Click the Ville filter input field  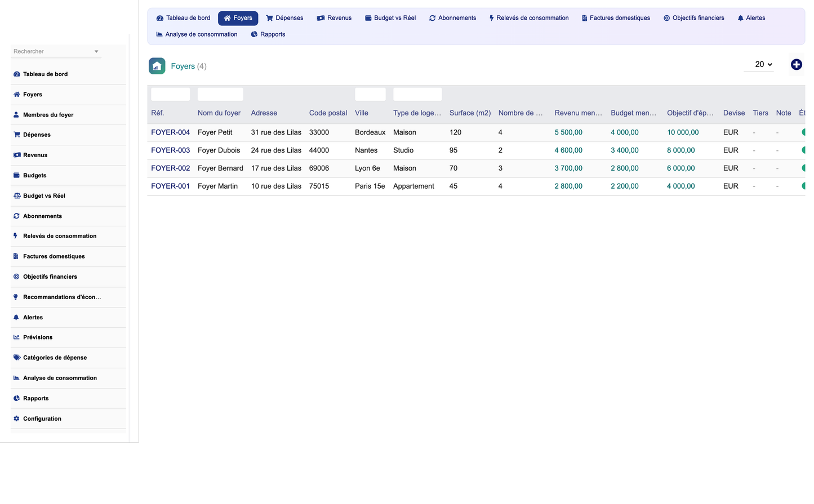tap(370, 94)
